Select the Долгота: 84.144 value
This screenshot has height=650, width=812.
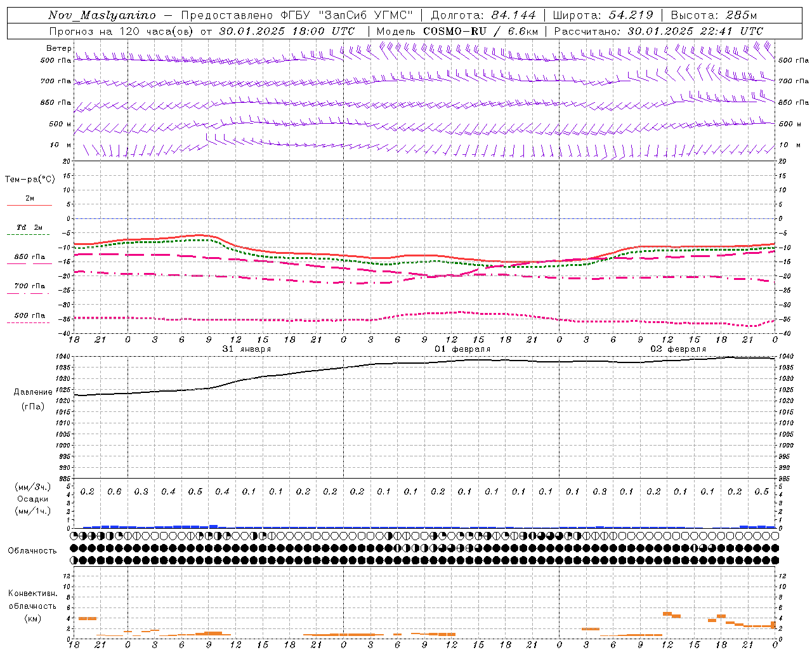pos(483,15)
